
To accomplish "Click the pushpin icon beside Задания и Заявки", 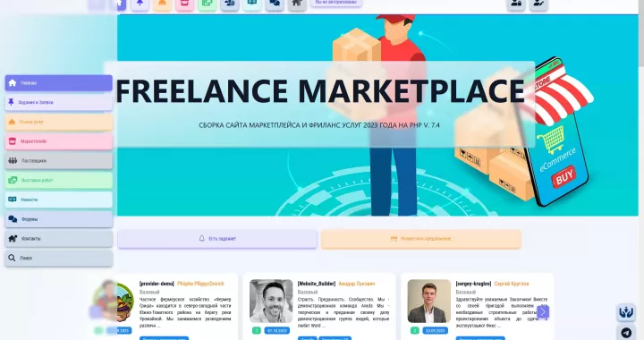I will 11,102.
